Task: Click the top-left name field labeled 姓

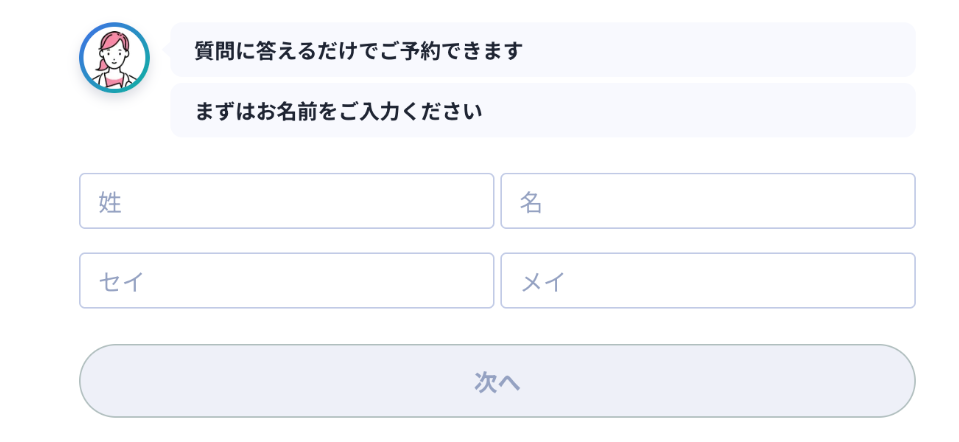Action: [x=286, y=201]
